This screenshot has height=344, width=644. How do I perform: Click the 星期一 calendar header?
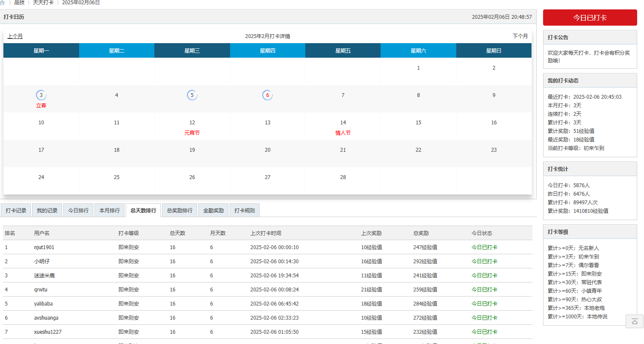click(x=41, y=50)
